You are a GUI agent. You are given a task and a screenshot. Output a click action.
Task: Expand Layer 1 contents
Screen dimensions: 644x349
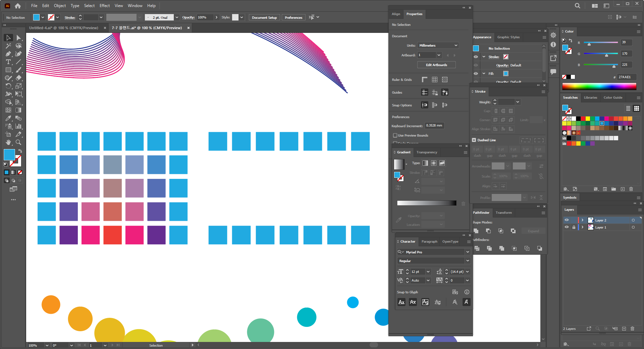(583, 227)
